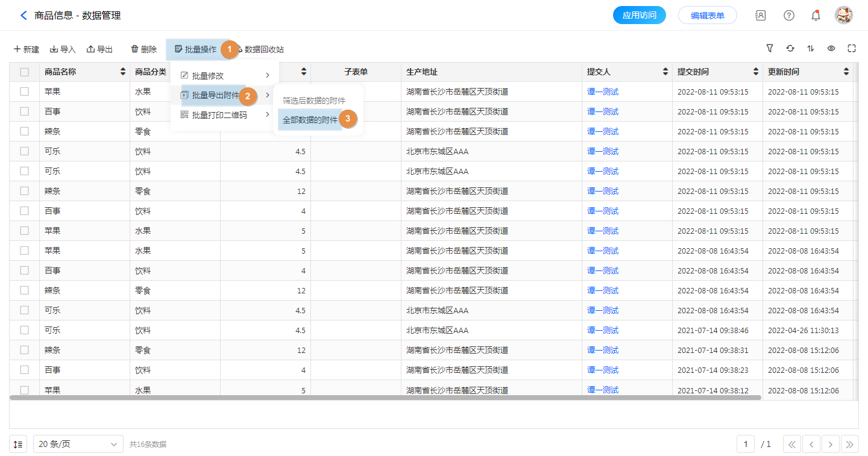868x456 pixels.
Task: Open the 20 条/页 page size dropdown
Action: [78, 445]
